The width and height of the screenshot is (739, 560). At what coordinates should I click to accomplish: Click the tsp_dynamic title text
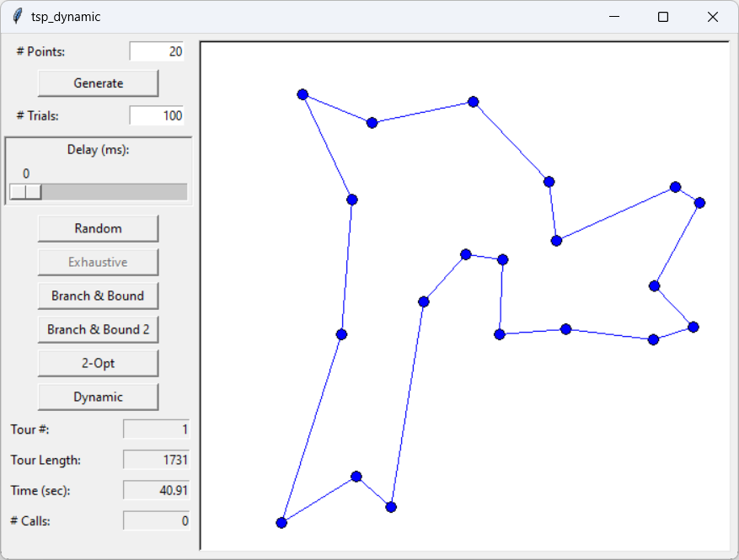tap(66, 17)
